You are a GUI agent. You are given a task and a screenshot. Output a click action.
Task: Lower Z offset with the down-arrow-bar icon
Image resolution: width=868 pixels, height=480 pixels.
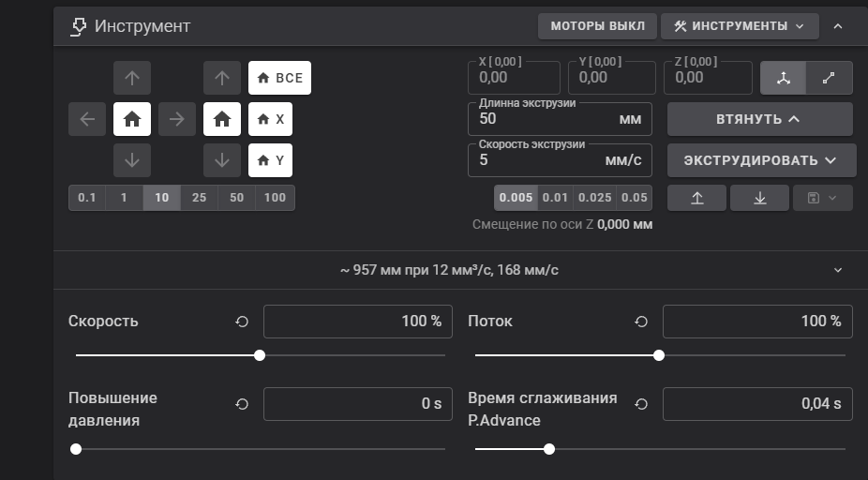pyautogui.click(x=759, y=198)
